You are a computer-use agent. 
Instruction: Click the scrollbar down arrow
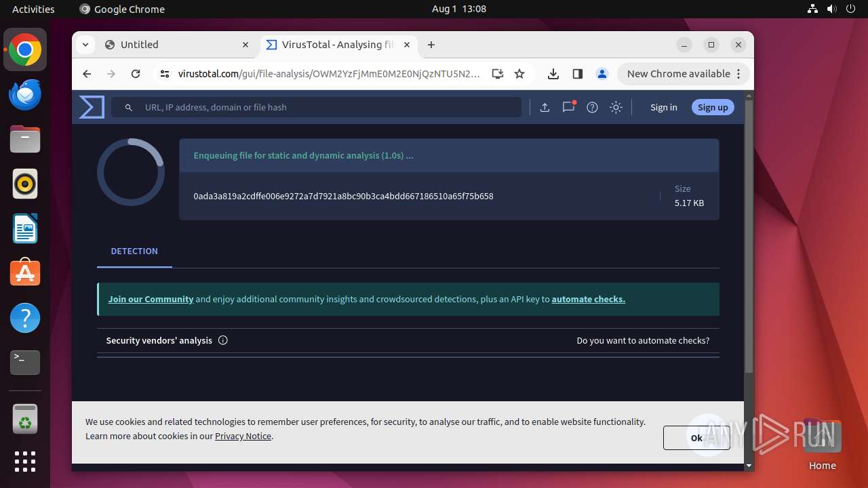(749, 466)
